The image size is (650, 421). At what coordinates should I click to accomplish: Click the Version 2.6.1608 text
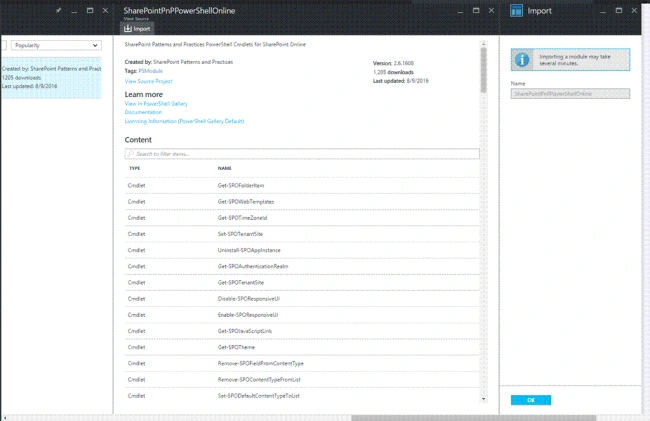point(393,63)
